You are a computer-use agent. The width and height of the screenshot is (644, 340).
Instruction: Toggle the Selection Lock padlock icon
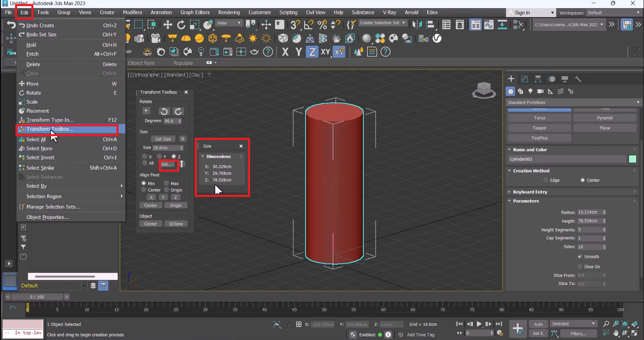[288, 325]
